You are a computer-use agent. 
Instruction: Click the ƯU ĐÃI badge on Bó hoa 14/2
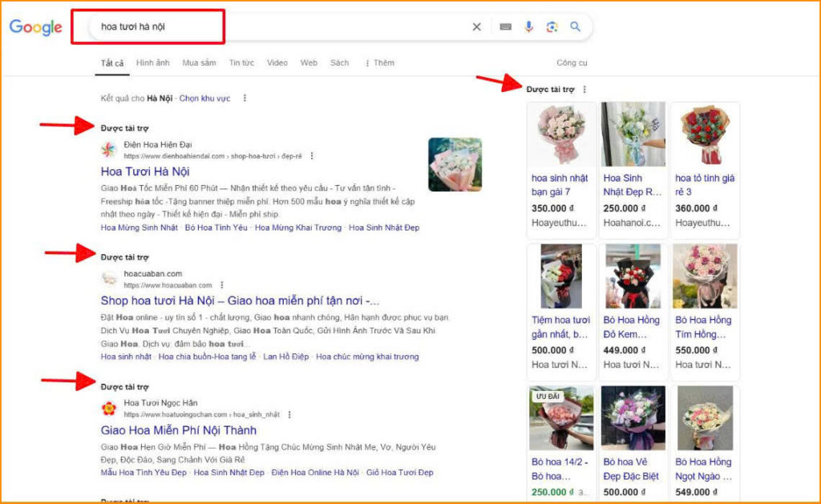548,396
